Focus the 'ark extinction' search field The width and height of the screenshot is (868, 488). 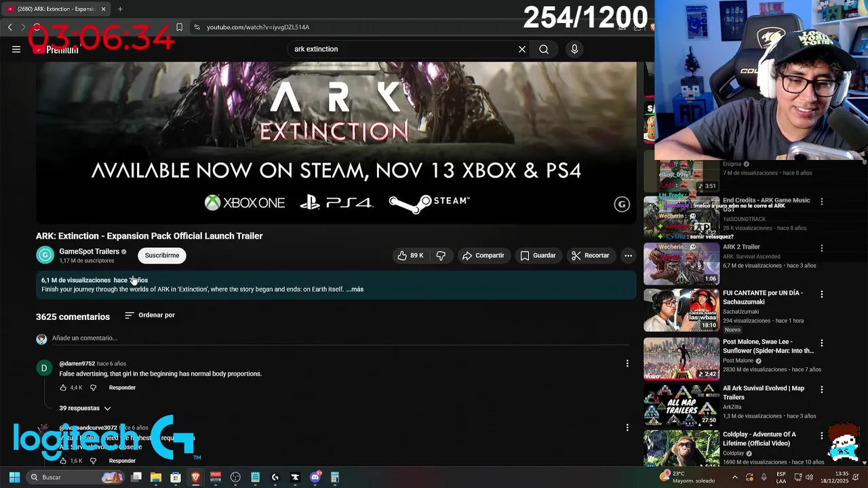click(403, 49)
